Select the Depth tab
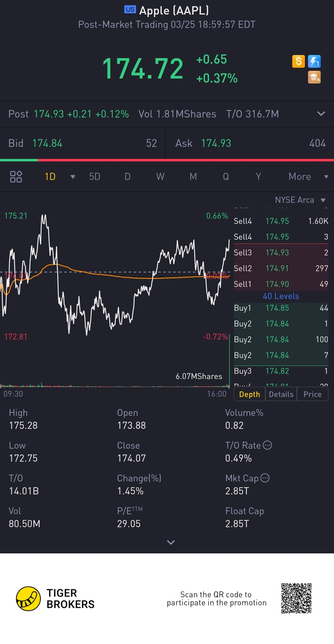This screenshot has height=644, width=334. point(250,394)
